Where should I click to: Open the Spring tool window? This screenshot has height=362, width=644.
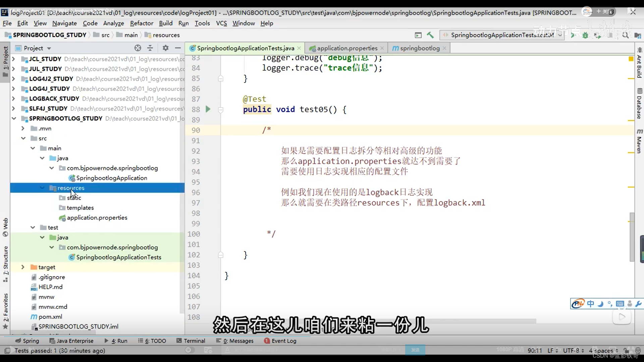[x=27, y=341]
